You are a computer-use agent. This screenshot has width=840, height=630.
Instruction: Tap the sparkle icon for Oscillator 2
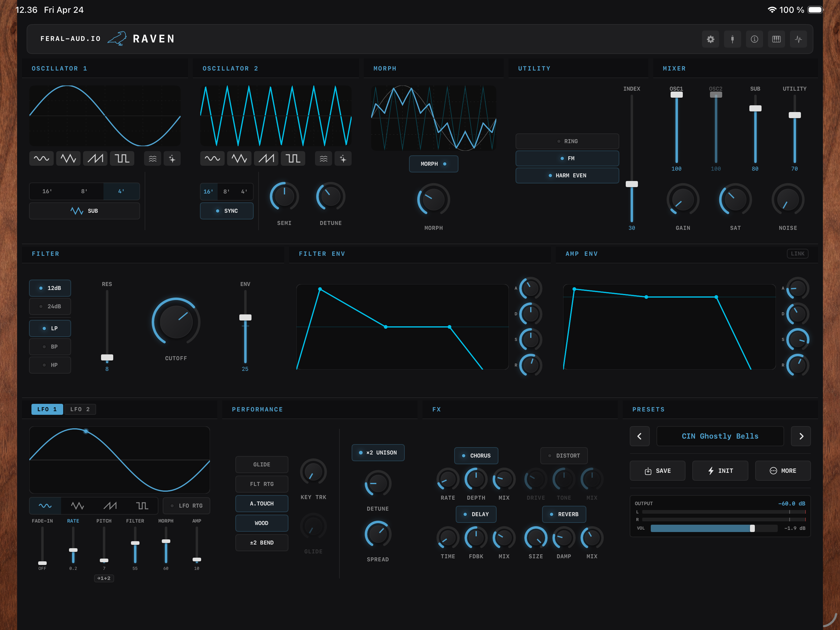pyautogui.click(x=343, y=158)
